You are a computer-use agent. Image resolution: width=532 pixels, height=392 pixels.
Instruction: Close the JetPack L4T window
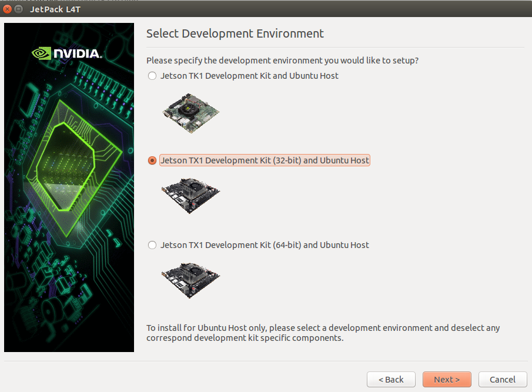tap(8, 9)
